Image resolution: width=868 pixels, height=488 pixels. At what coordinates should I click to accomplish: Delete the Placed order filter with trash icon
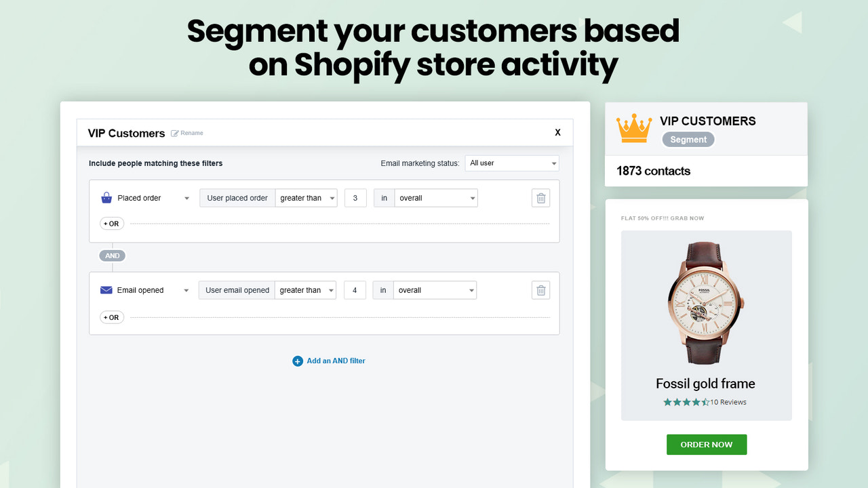(x=540, y=198)
